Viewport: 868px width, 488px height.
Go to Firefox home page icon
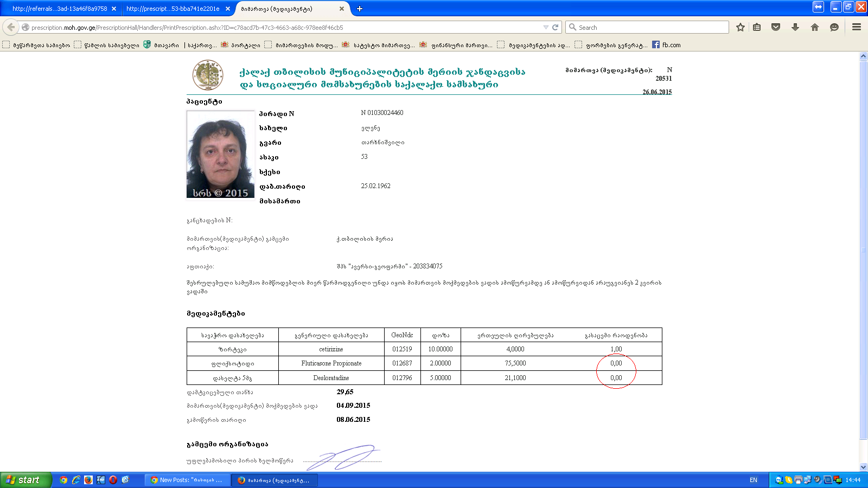815,27
